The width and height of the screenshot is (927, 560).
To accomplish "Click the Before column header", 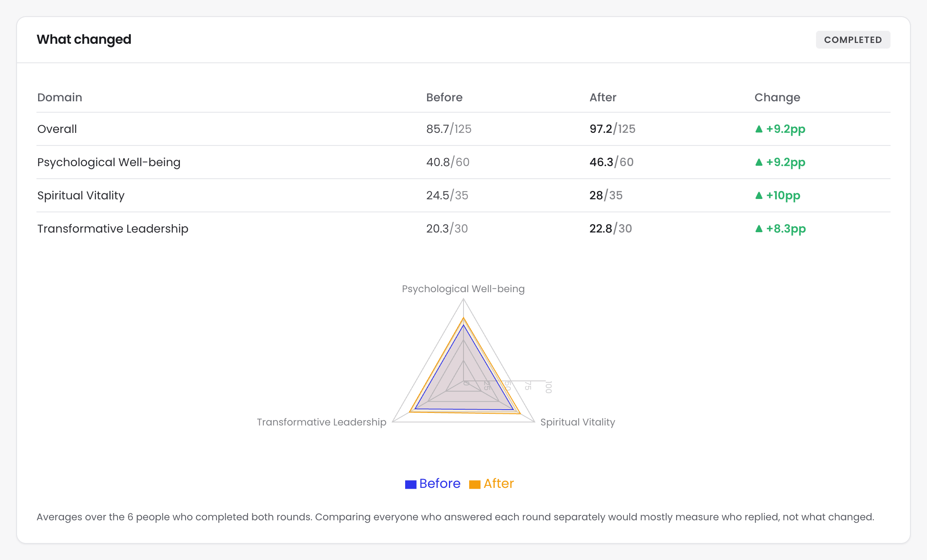I will pos(444,97).
